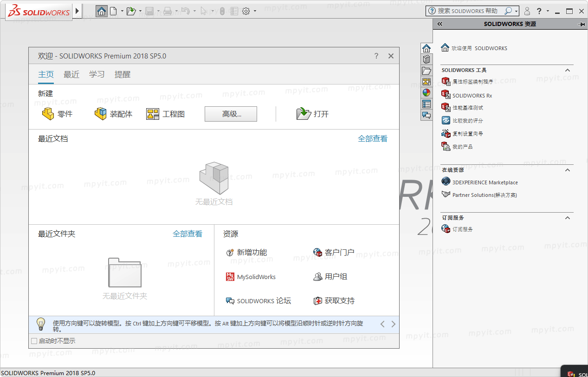Show the previous tip with left arrow

point(382,324)
